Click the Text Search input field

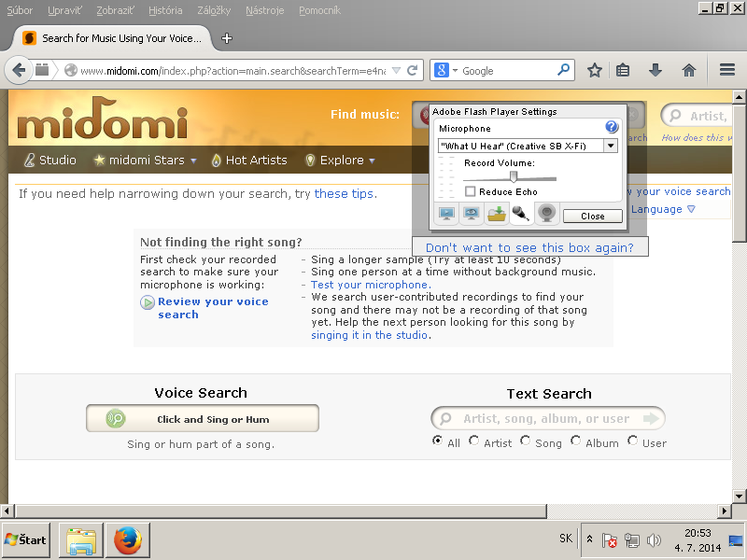pos(548,418)
